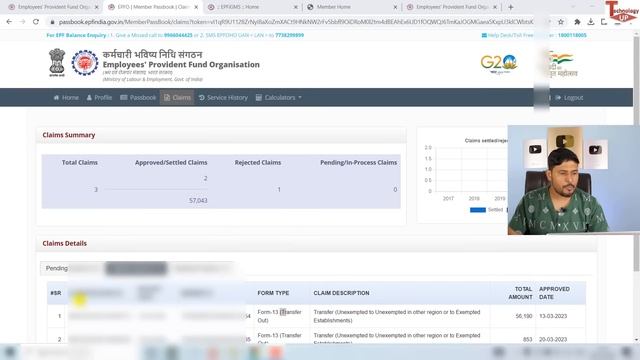Click the date 20-03-2023 in row 2
This screenshot has width=640, height=360.
tap(553, 340)
